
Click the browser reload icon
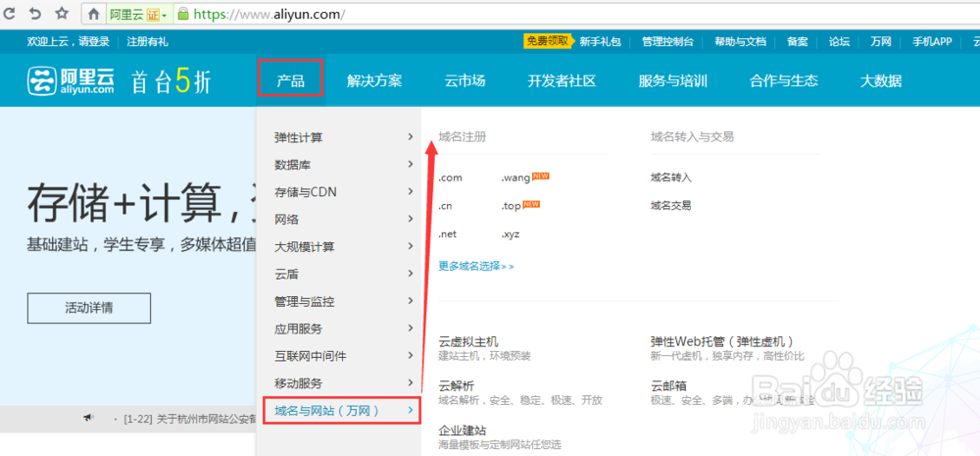tap(11, 13)
